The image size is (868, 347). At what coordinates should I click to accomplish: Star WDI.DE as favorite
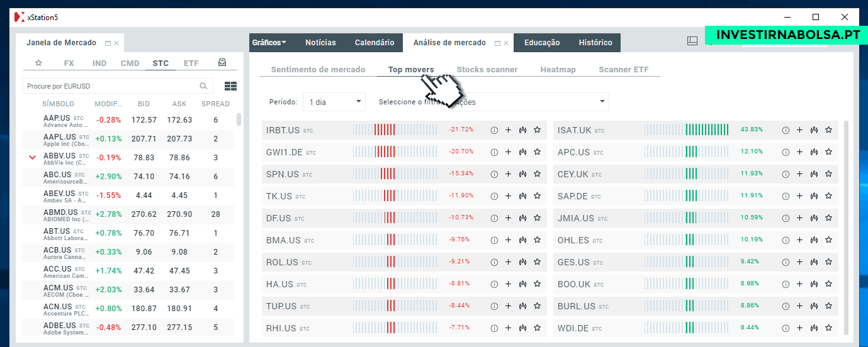828,328
